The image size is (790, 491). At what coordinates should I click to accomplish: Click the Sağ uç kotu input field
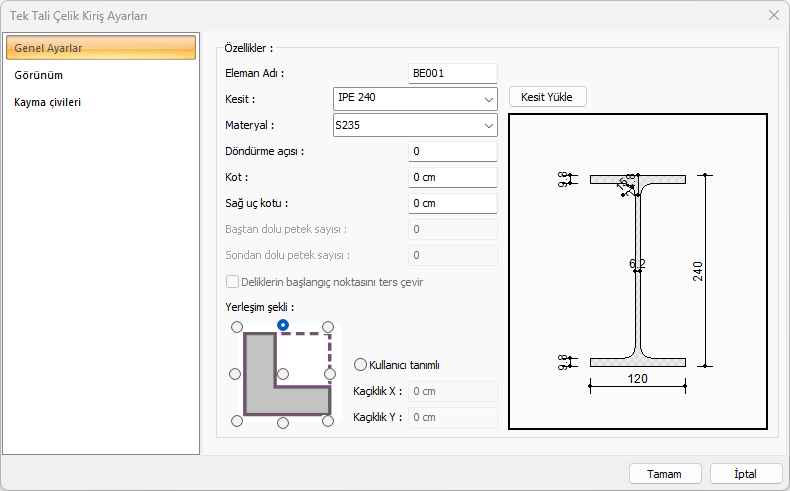[452, 204]
